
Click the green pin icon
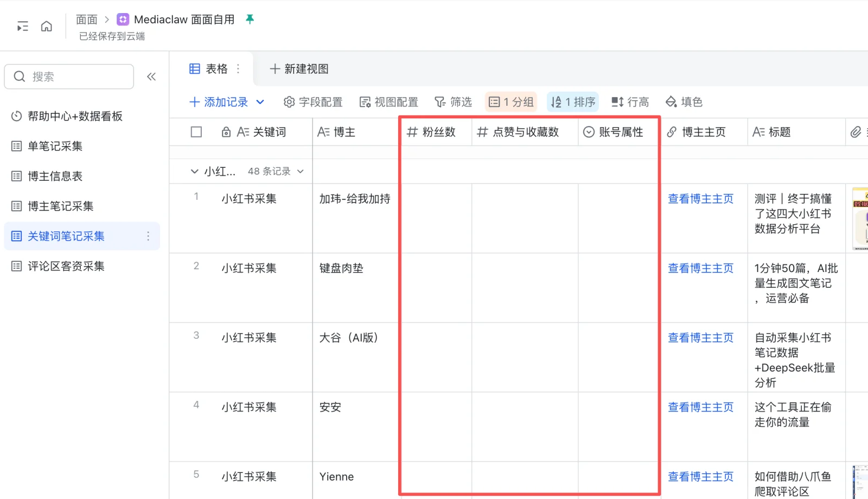[x=250, y=19]
